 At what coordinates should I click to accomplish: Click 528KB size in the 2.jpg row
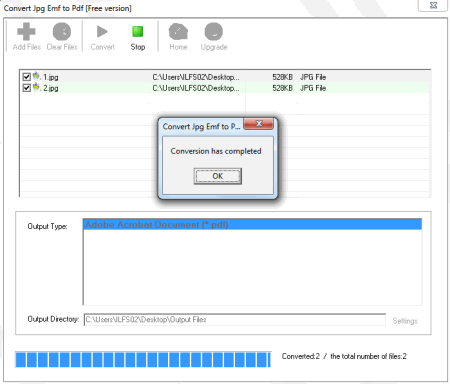tap(282, 88)
